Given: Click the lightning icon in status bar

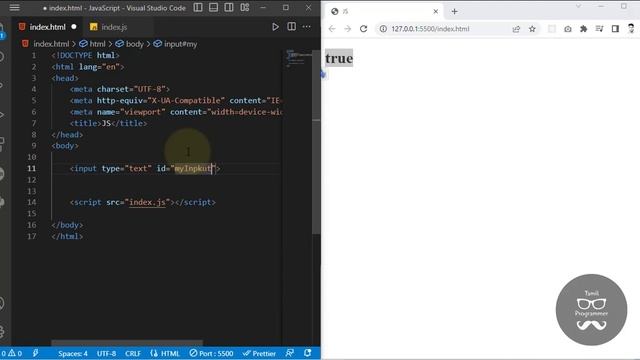Looking at the screenshot, I should coord(36,353).
